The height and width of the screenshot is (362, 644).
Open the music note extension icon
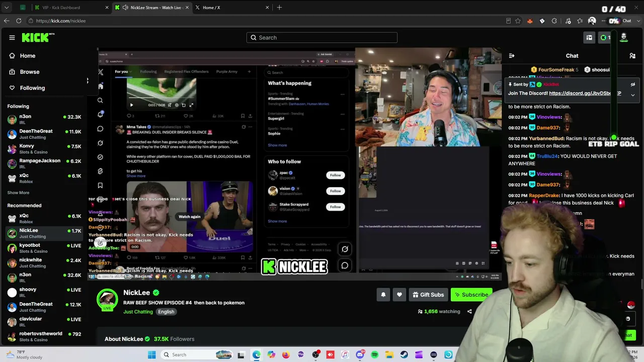pos(568,21)
